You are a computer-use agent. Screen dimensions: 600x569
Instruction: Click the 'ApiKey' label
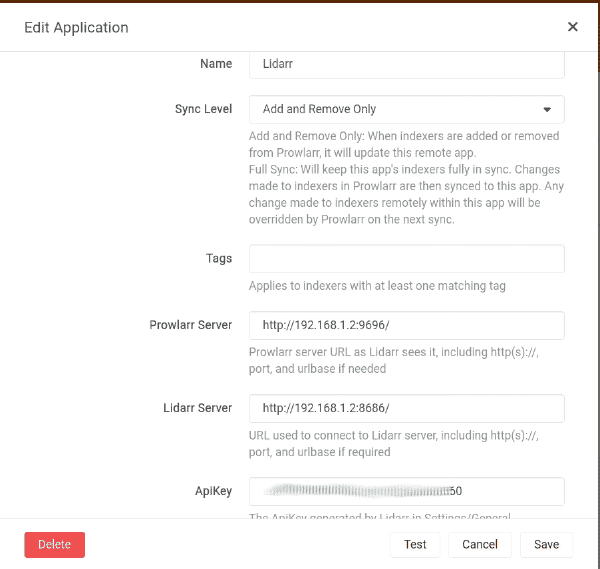(x=214, y=491)
